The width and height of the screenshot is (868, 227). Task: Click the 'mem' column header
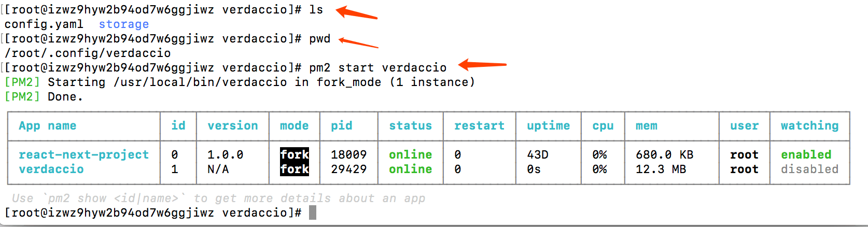click(647, 126)
